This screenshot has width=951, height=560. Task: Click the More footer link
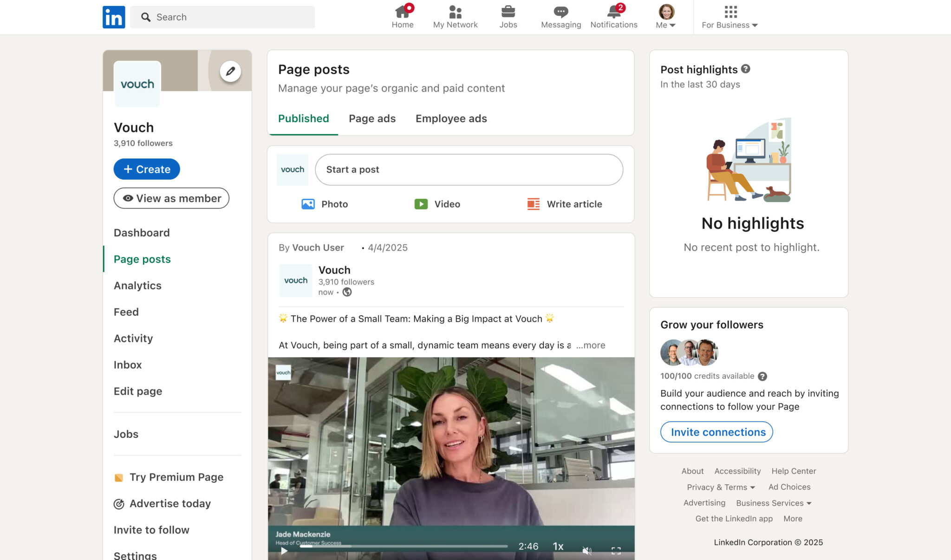(793, 519)
